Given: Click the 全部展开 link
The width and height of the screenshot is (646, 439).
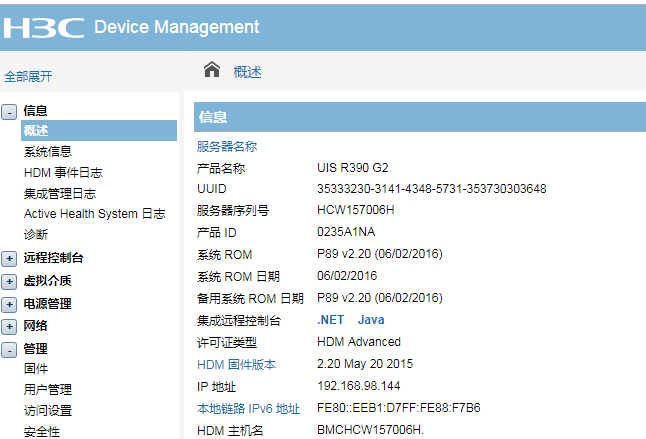Looking at the screenshot, I should click(x=28, y=76).
